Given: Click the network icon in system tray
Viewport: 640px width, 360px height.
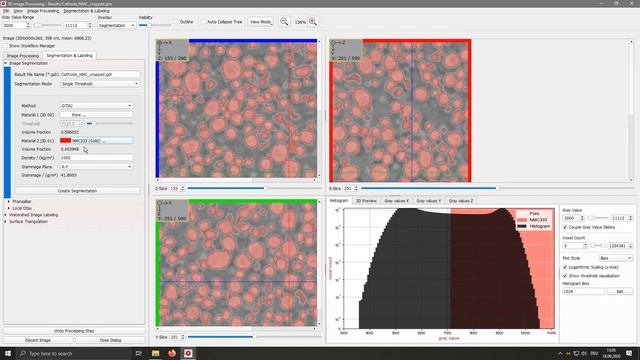Looking at the screenshot, I should tap(576, 353).
